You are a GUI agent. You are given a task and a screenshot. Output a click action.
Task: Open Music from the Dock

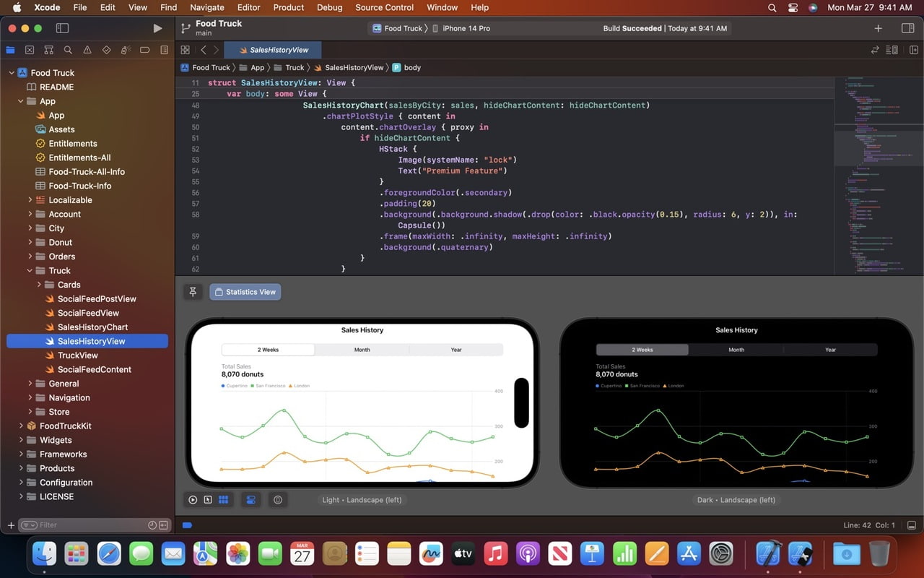(494, 553)
